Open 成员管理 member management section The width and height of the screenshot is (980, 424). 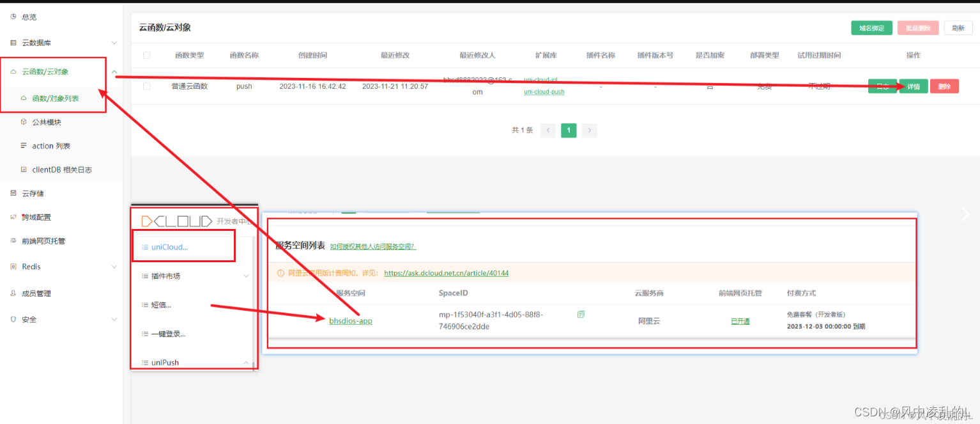[x=29, y=293]
